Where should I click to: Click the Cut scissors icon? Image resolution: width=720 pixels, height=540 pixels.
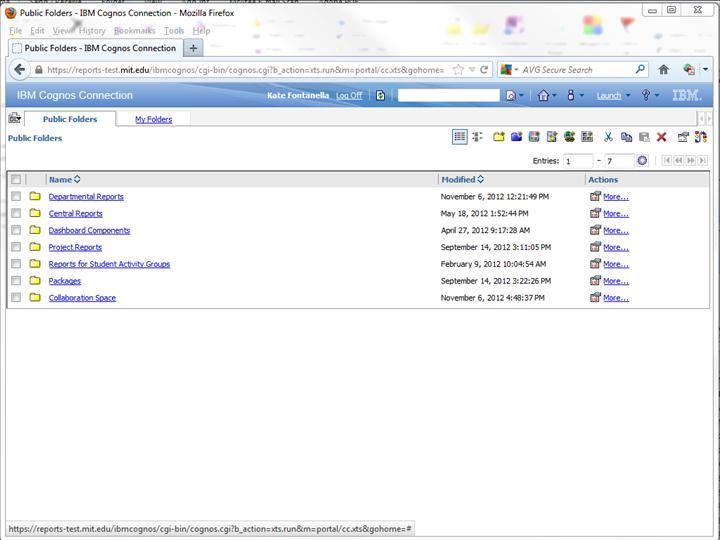pyautogui.click(x=608, y=137)
